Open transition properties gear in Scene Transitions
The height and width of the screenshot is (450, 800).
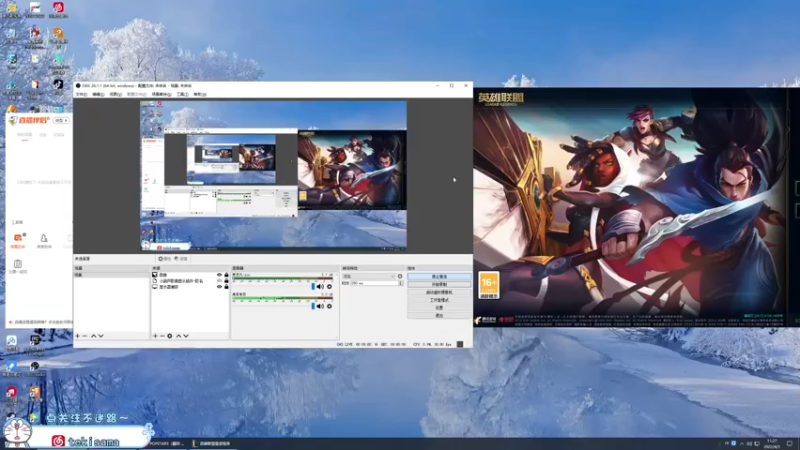click(400, 276)
